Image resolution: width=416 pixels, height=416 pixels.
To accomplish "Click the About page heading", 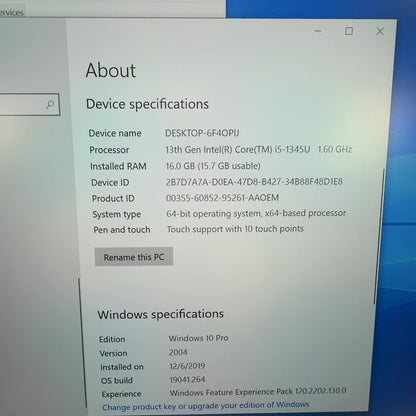I will (111, 70).
